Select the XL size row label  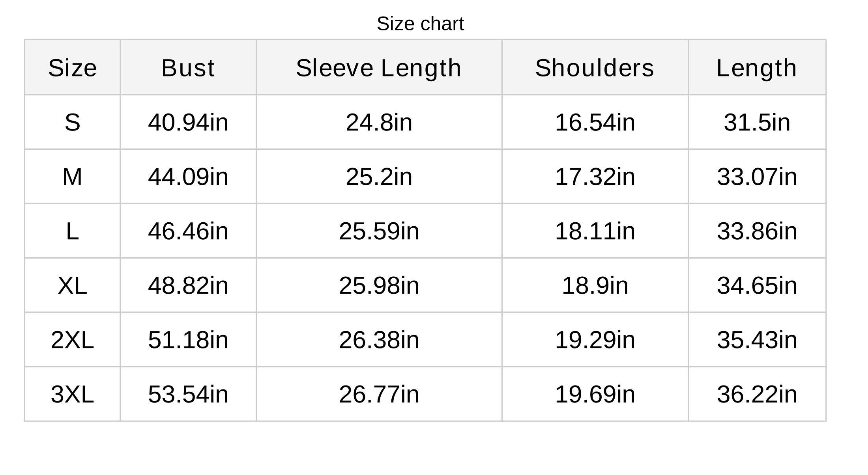73,285
